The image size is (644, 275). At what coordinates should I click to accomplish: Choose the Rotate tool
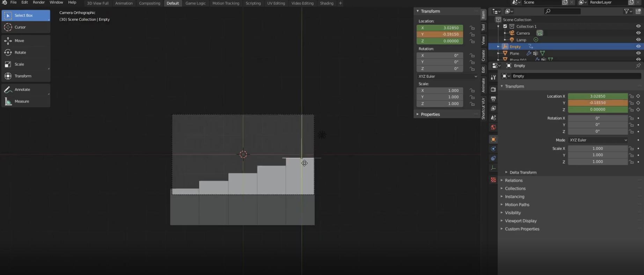(x=26, y=52)
